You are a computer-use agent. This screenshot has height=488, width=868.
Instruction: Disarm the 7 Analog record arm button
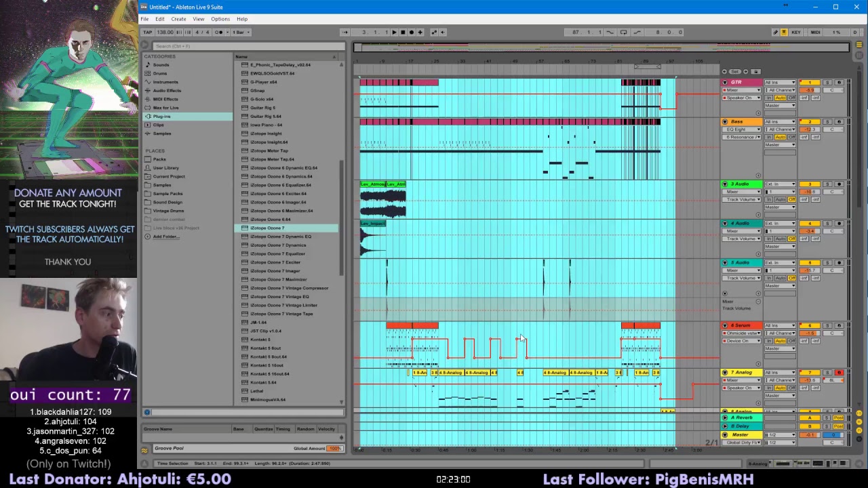(x=839, y=373)
